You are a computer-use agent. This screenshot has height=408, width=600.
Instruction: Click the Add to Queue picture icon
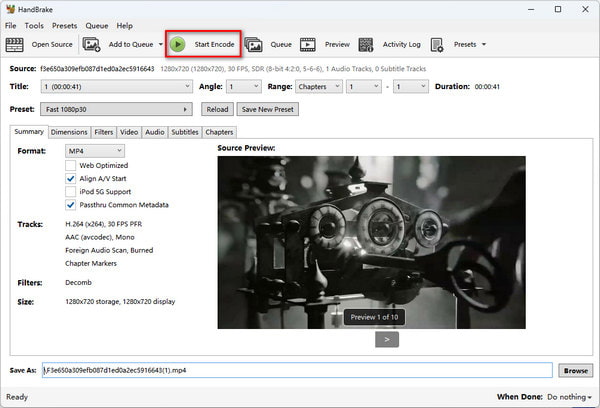click(91, 44)
